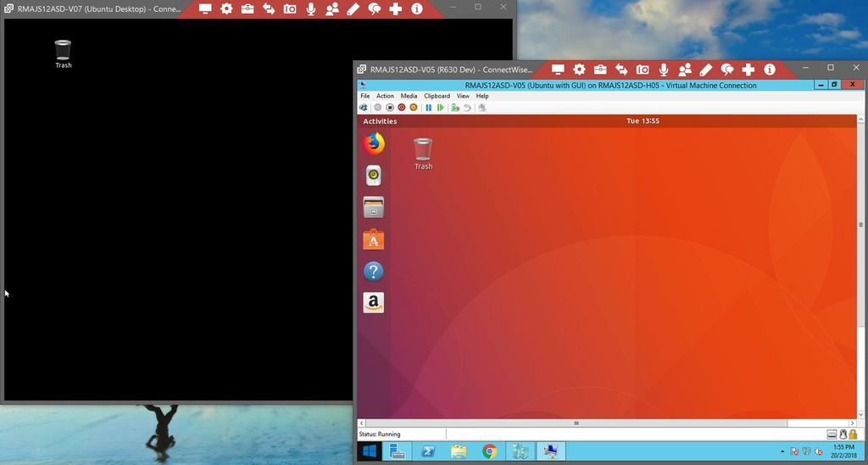Click info icon in V05 ConnectWise toolbar
Screen dimensions: 868x465
coord(770,70)
